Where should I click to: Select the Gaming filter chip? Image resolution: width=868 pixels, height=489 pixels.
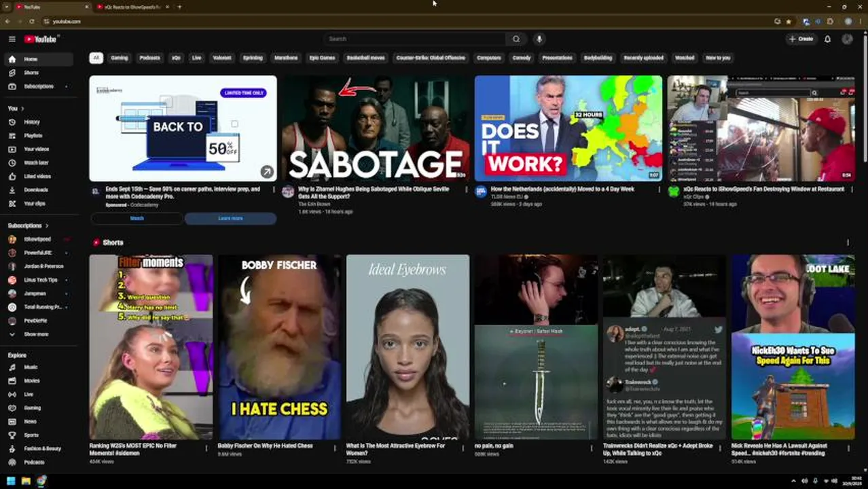(120, 58)
